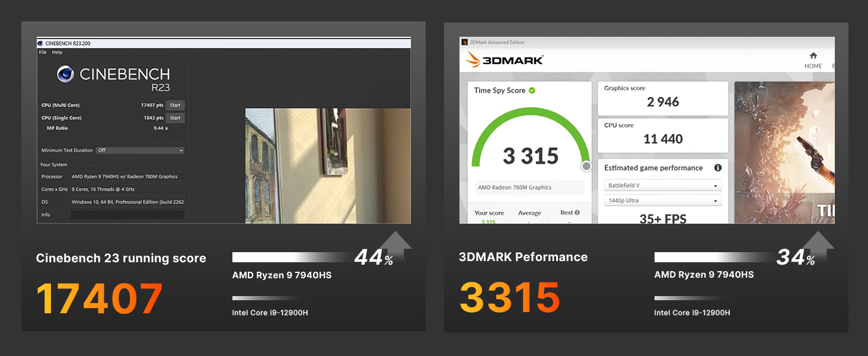The image size is (868, 356).
Task: Click the info icon next to Best
Action: click(577, 212)
